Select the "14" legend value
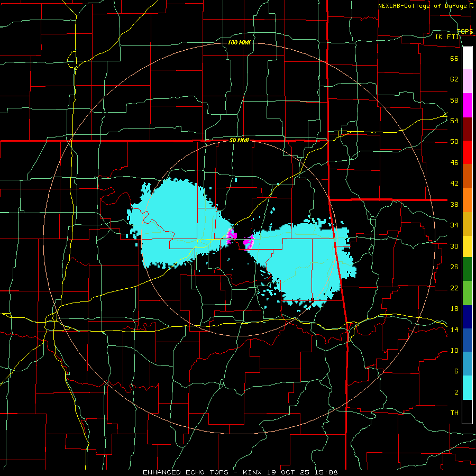476x476 pixels. pyautogui.click(x=454, y=329)
